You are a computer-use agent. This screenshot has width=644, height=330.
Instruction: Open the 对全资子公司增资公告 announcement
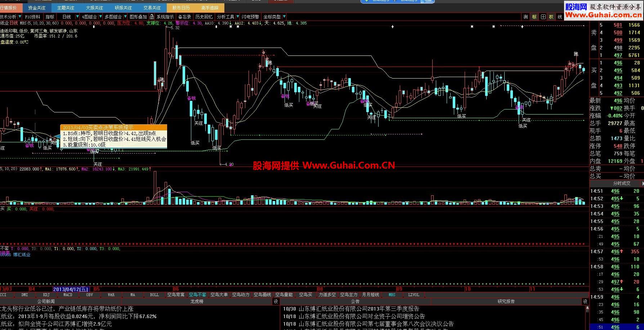(354, 316)
